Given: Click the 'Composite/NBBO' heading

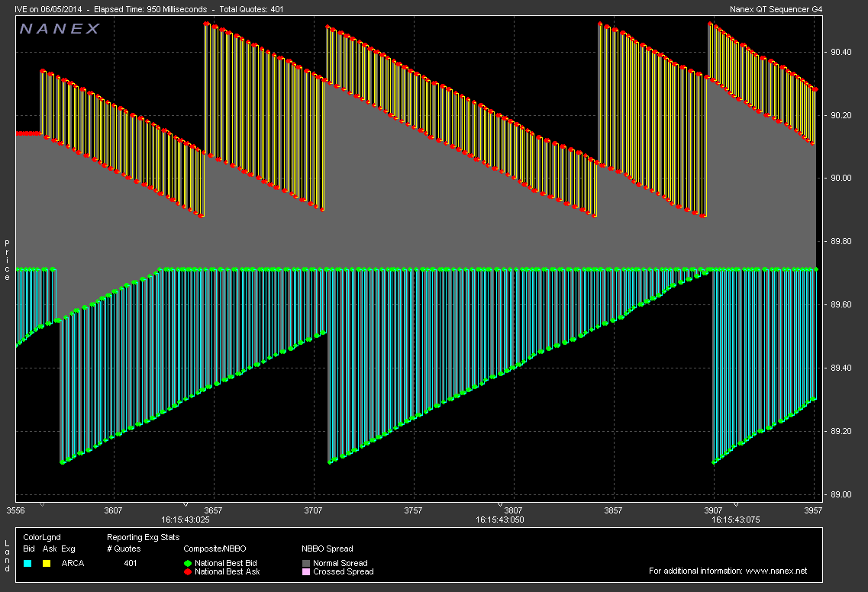Looking at the screenshot, I should coord(215,549).
